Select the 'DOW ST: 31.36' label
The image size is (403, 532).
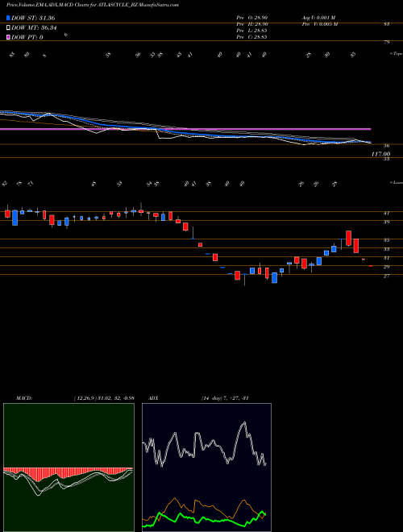(x=33, y=18)
